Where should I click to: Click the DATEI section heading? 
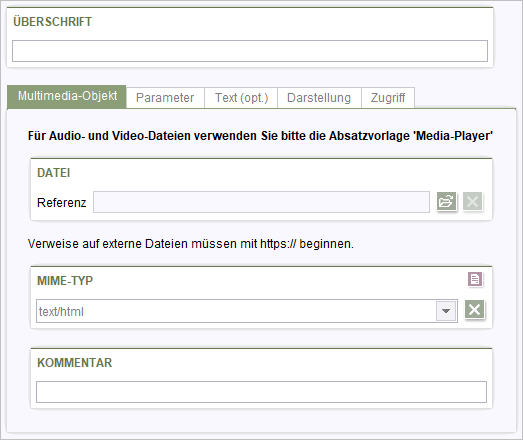(x=54, y=173)
